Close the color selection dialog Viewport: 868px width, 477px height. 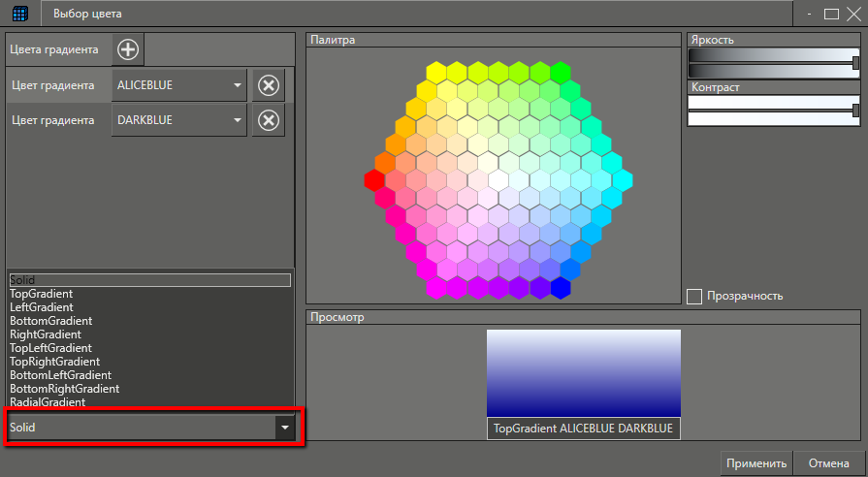pyautogui.click(x=852, y=15)
